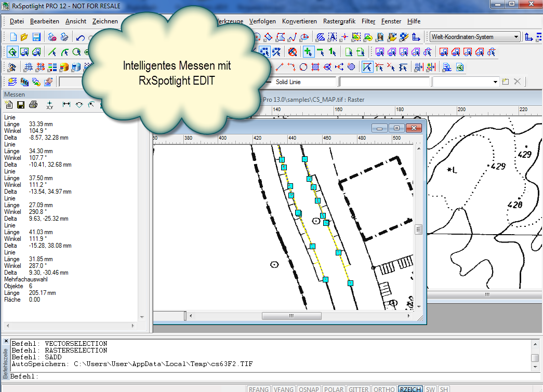Screen dimensions: 543x392
Task: Disable RZEICH mode in status bar
Action: pos(410,389)
